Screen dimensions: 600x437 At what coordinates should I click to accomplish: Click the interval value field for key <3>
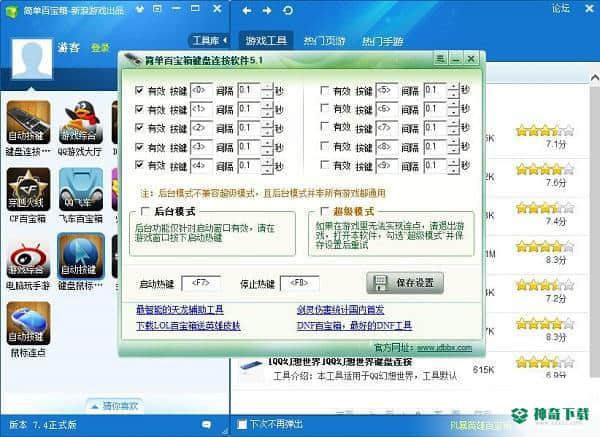pyautogui.click(x=249, y=147)
